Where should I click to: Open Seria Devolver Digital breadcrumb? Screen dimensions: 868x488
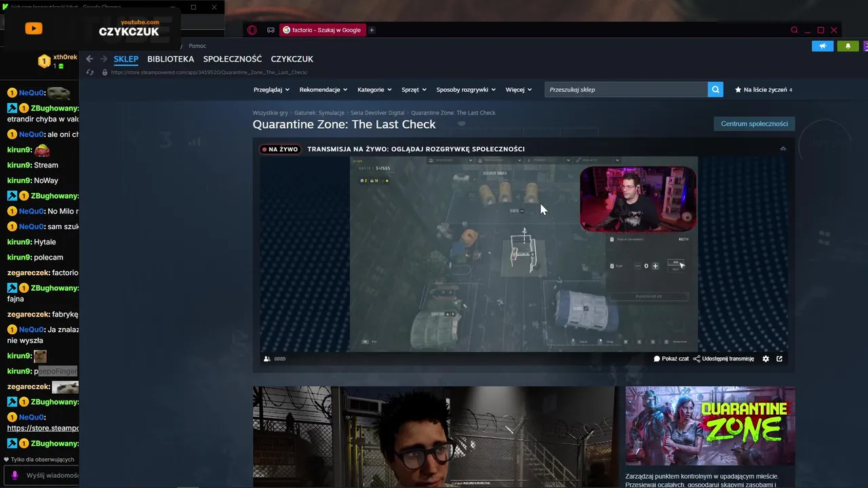coord(377,113)
